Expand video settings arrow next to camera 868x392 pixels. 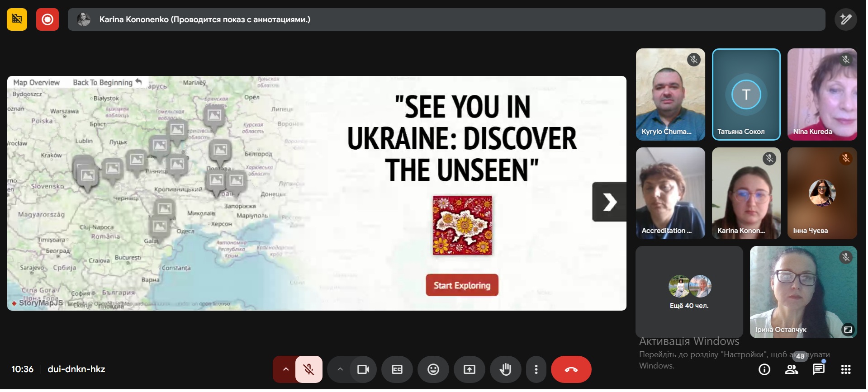pos(340,370)
